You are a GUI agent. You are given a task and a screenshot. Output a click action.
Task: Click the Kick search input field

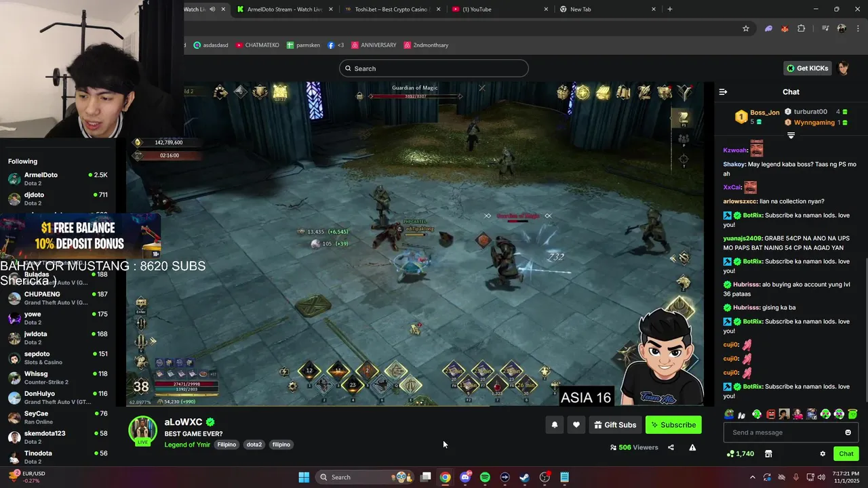click(434, 68)
